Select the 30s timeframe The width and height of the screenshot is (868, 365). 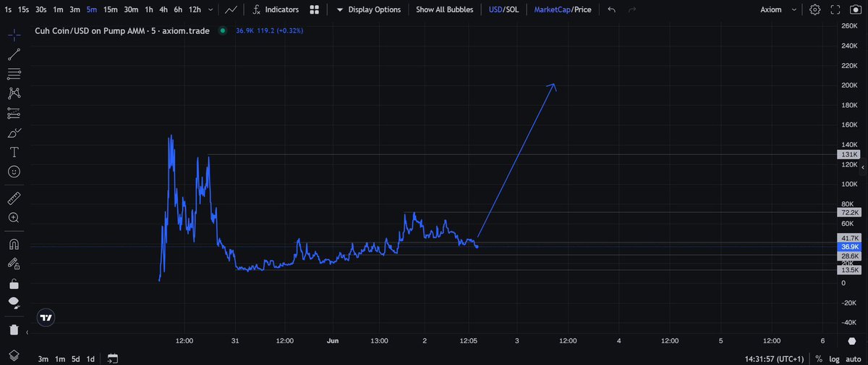point(41,9)
